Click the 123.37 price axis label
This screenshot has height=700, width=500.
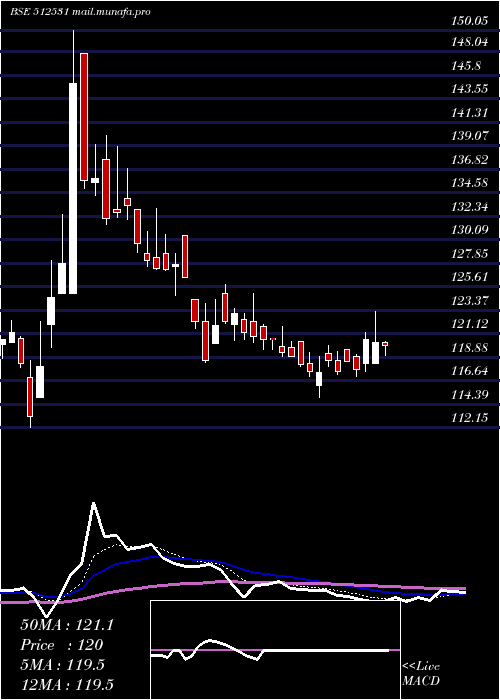tap(469, 300)
